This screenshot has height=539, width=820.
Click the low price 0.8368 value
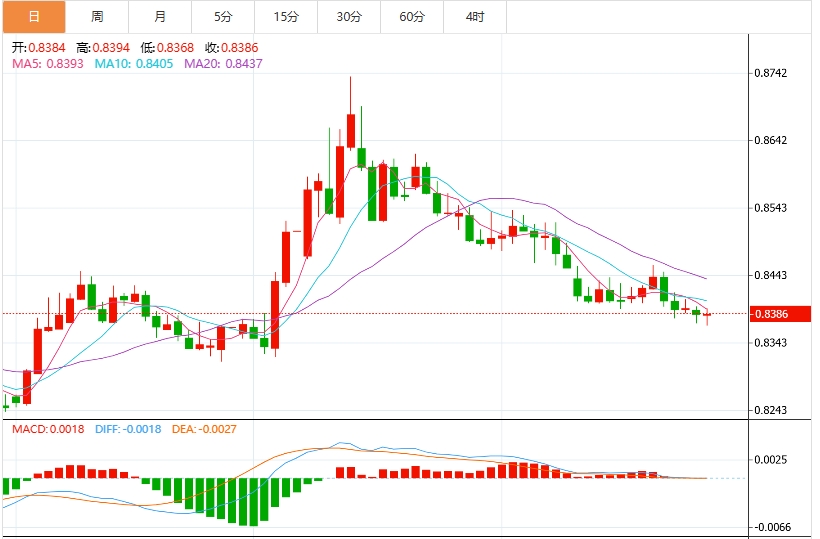tap(176, 48)
